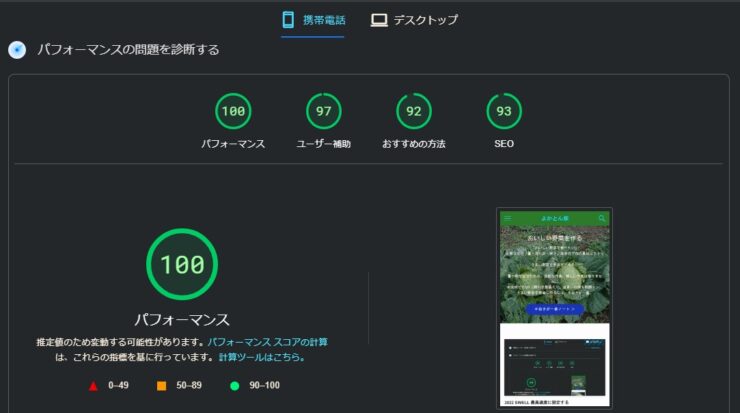Click the large 100 performance gauge

pos(182,264)
